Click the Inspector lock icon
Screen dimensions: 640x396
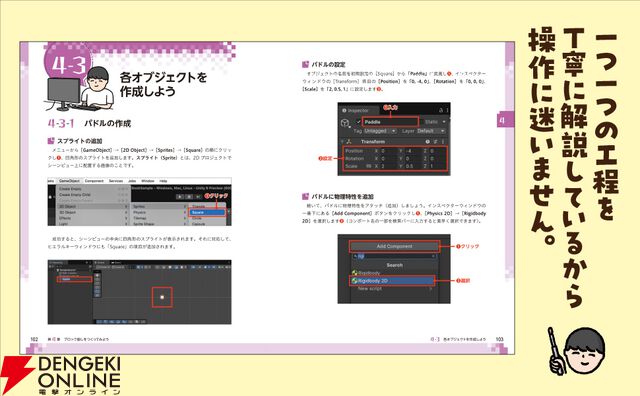point(441,111)
